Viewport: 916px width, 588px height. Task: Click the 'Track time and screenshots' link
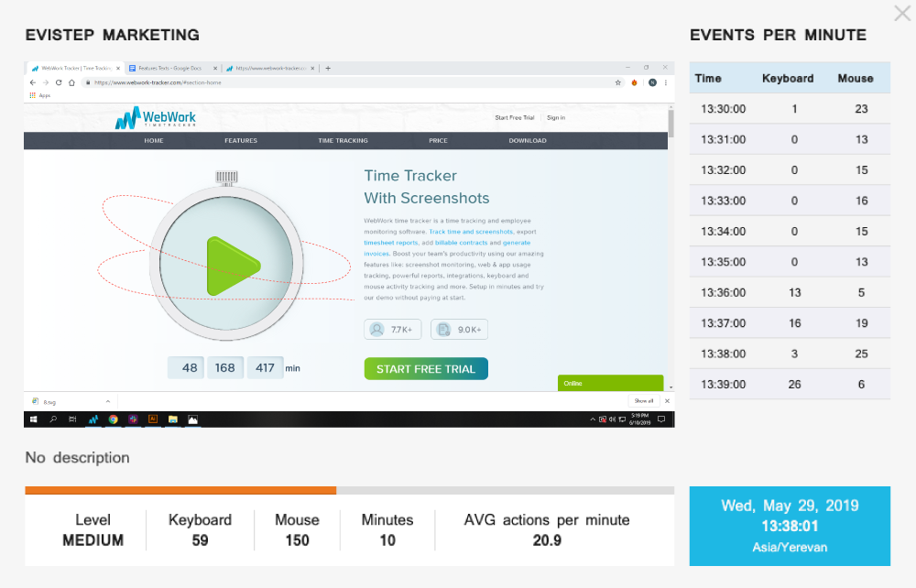471,232
